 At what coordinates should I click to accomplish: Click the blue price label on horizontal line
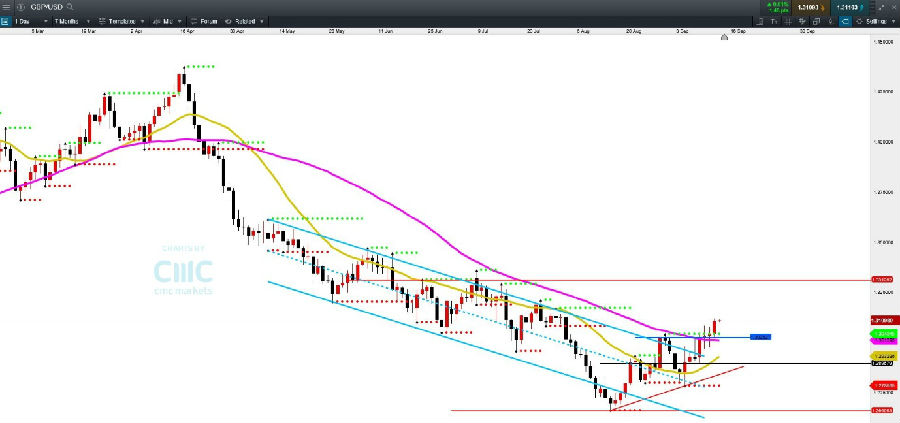point(760,337)
